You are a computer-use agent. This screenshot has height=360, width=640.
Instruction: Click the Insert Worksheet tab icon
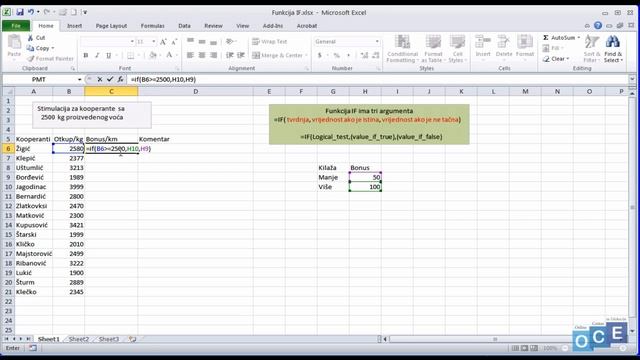(x=133, y=339)
